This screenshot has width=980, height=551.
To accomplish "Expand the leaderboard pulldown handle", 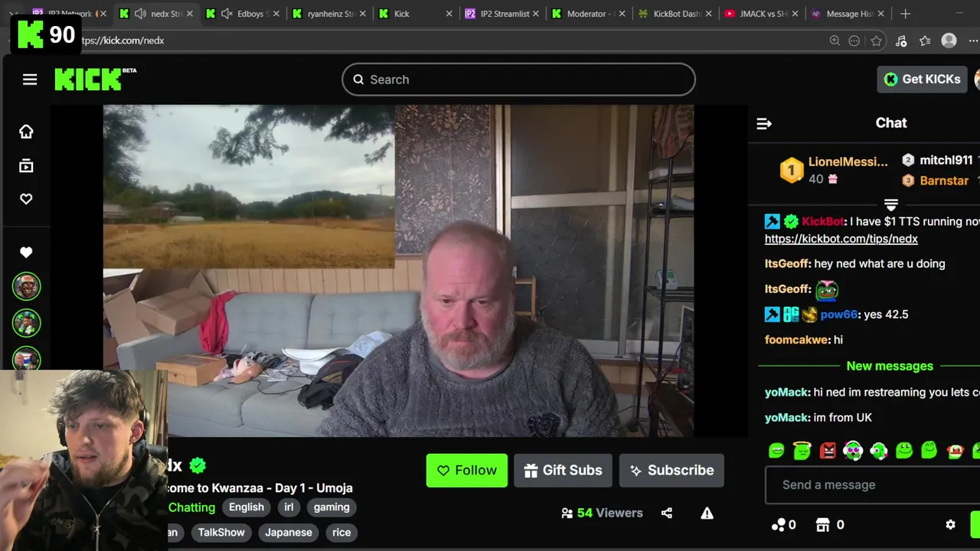I will [890, 204].
